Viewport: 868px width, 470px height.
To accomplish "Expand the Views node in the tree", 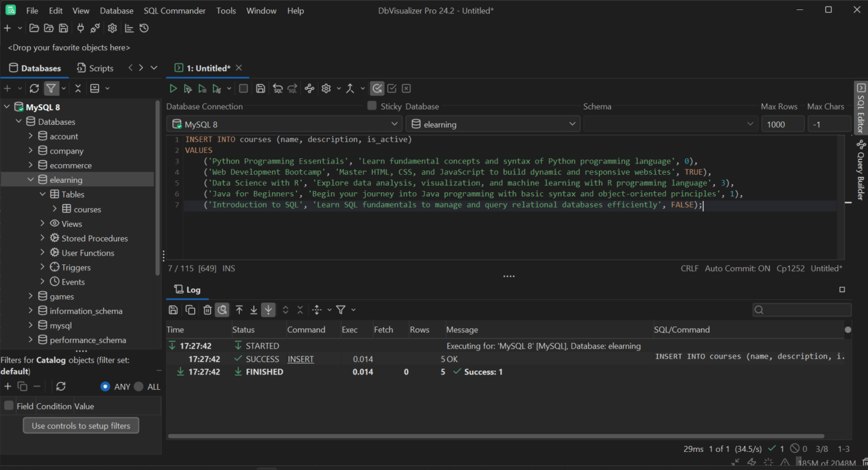I will pyautogui.click(x=43, y=224).
